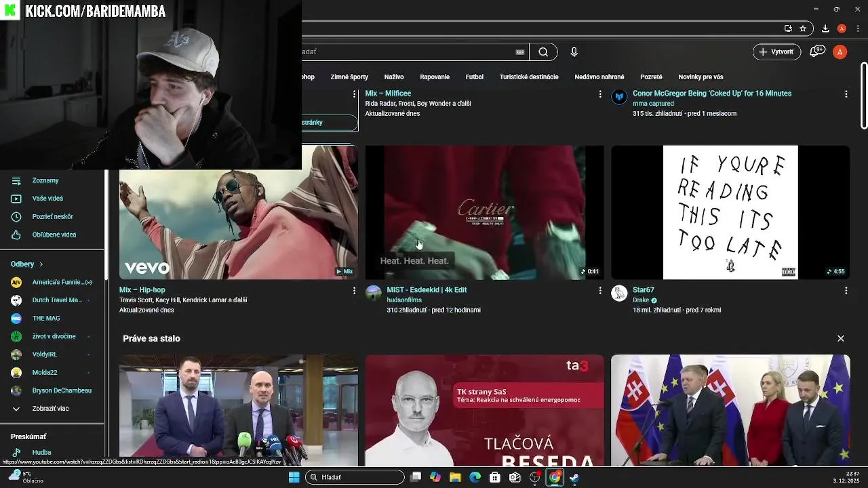
Task: Launch Steam from the taskbar
Action: [574, 477]
